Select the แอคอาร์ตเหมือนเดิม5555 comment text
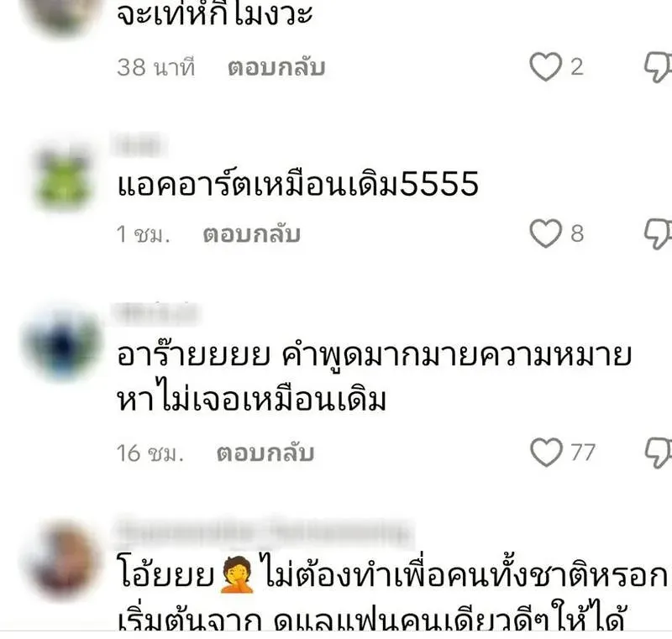This screenshot has width=672, height=639. [x=298, y=184]
